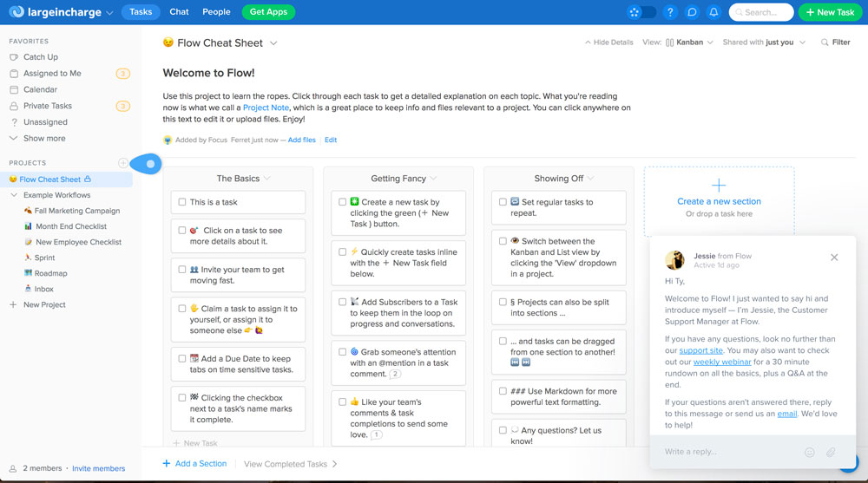This screenshot has width=868, height=483.
Task: Check 'Projects can also be split' checkbox
Action: coord(503,302)
